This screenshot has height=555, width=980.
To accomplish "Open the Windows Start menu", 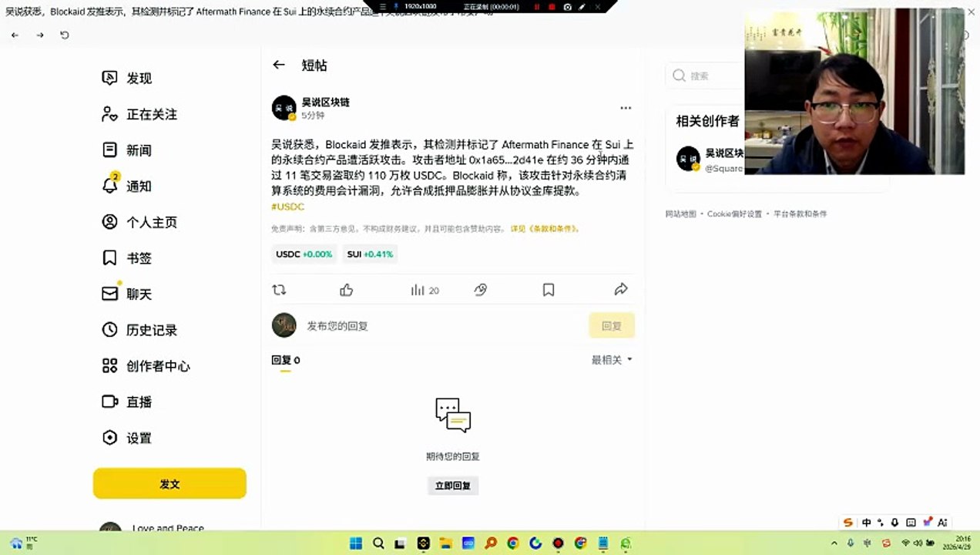I will 355,543.
